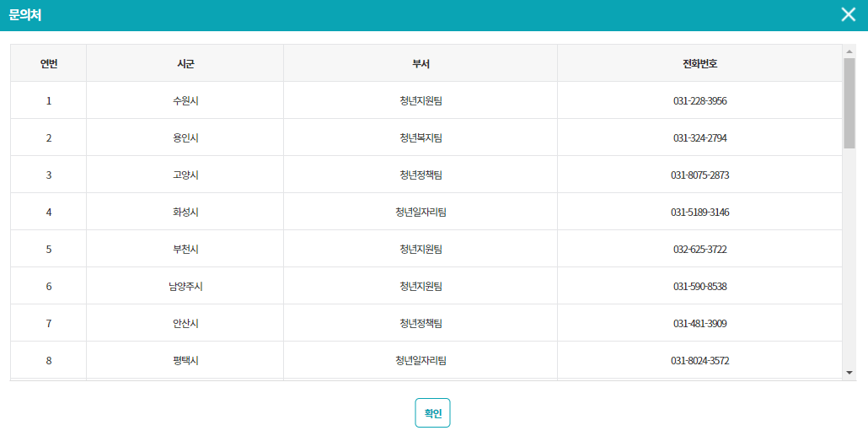
Task: Click phone number 031-228-3956
Action: (699, 101)
